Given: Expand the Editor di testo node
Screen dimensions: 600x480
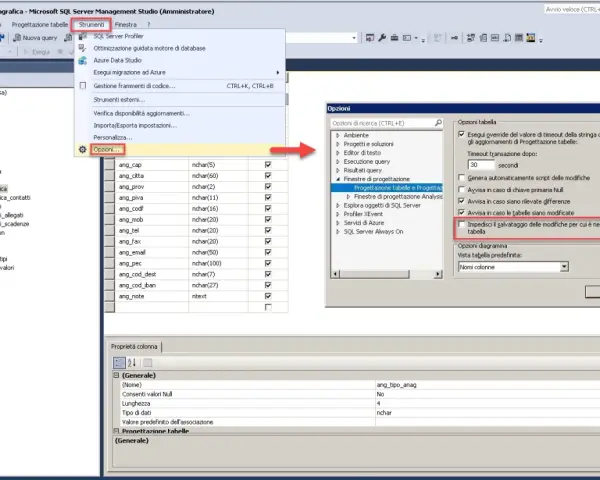Looking at the screenshot, I should point(338,153).
